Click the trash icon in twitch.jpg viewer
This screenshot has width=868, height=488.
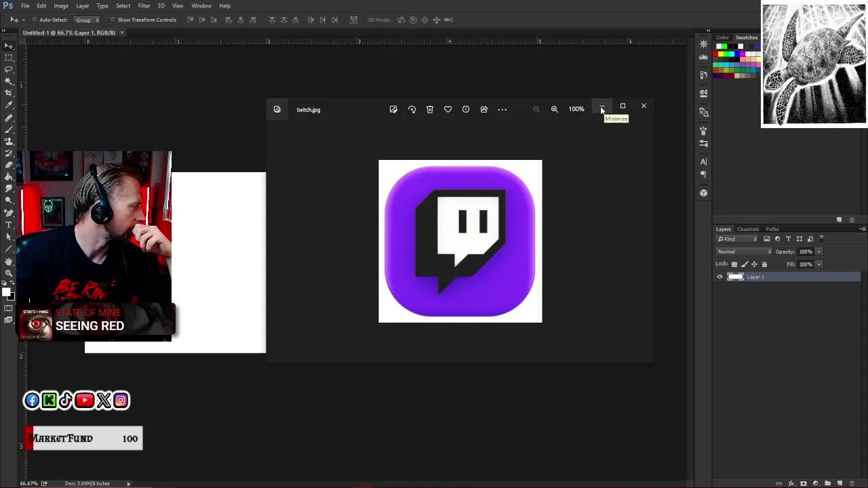click(x=430, y=109)
